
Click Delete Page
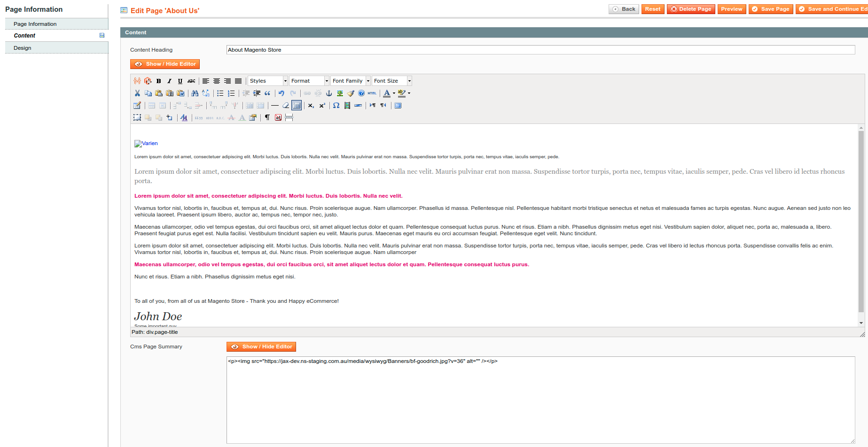(691, 8)
